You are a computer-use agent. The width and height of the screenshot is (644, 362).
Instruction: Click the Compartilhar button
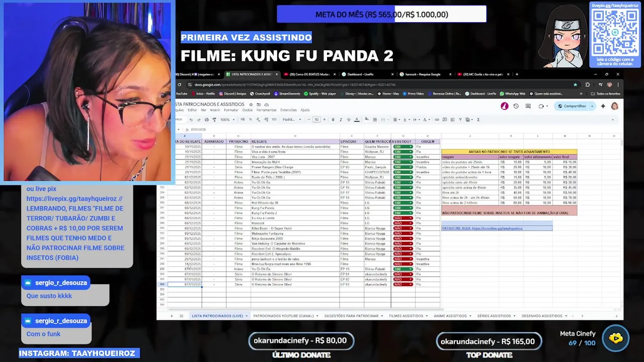point(572,106)
